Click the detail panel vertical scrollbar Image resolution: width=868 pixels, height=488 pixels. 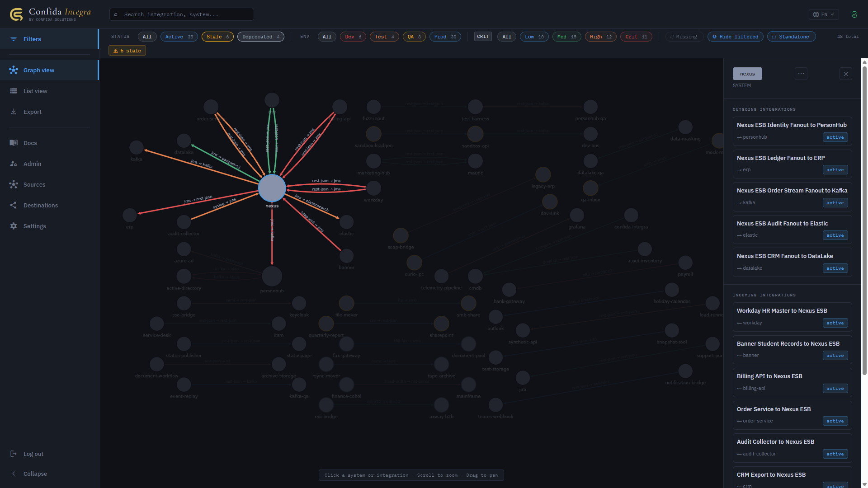coord(864,221)
